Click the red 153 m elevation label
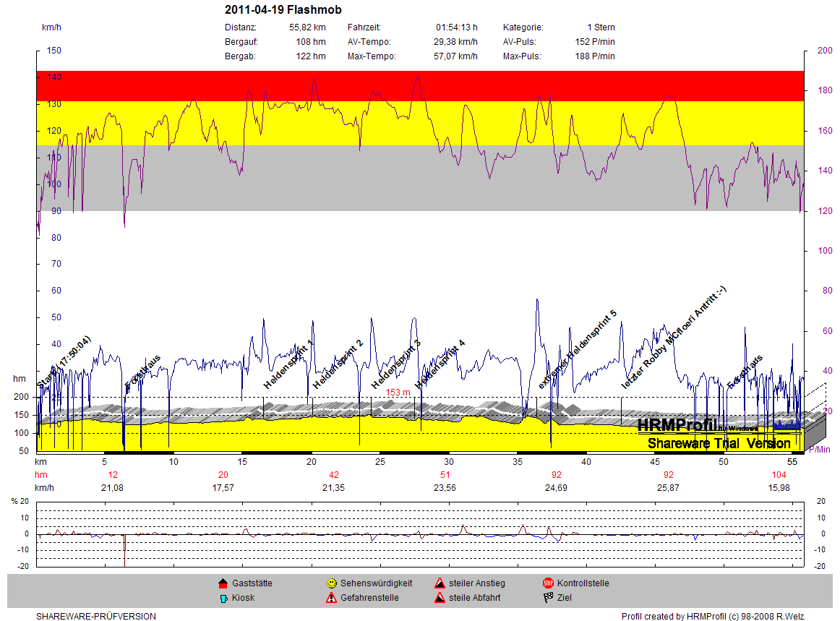Screen dimensions: 840x621 pyautogui.click(x=398, y=393)
